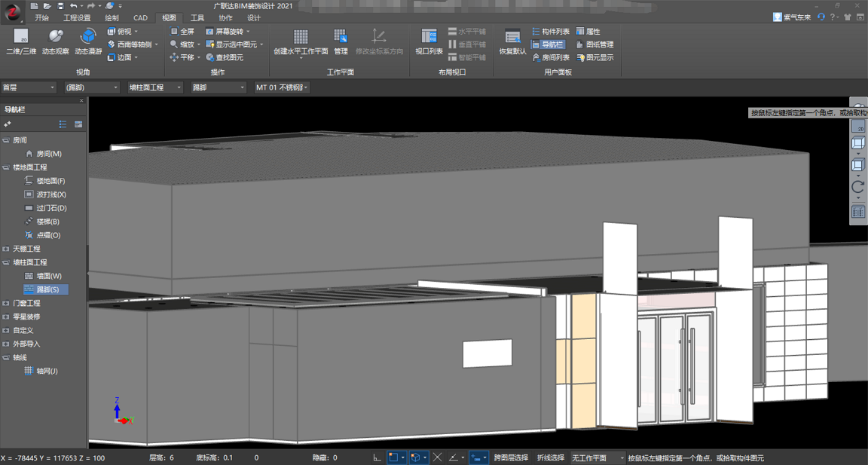Select 墙面(W) in navigation tree
Screen dimensions: 868x465
(x=49, y=276)
